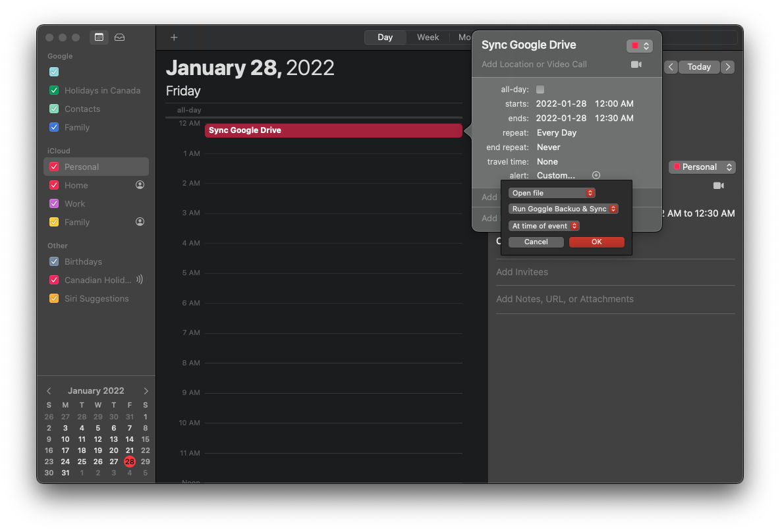Open the Personal calendar dropdown in inspector
This screenshot has width=780, height=532.
[x=702, y=167]
